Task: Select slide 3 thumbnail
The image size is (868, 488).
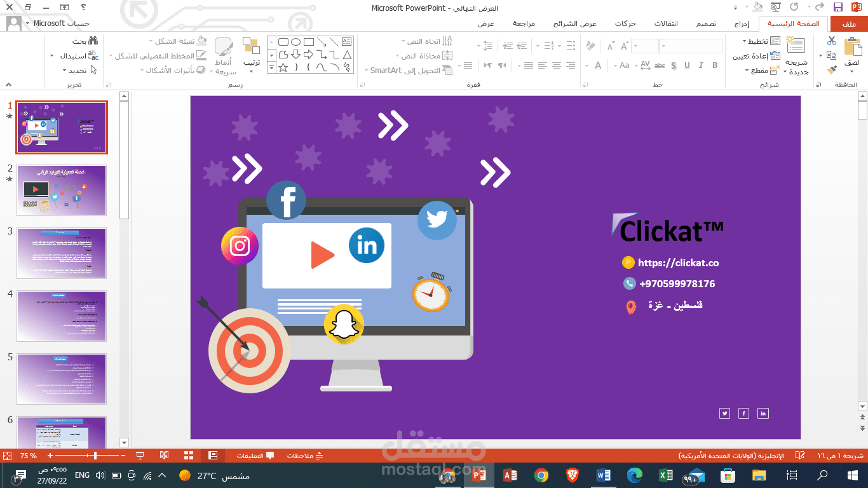Action: [62, 253]
